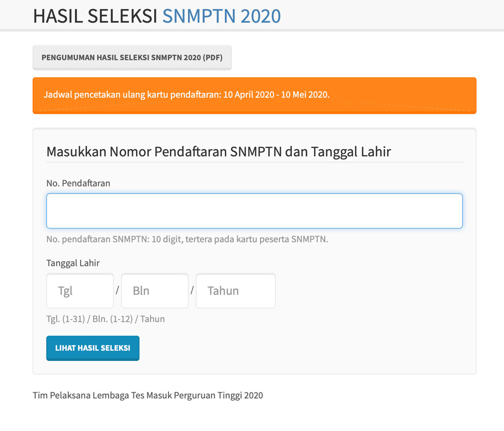Image resolution: width=504 pixels, height=431 pixels.
Task: Click the slash between Tgl and Bln fields
Action: [x=117, y=291]
